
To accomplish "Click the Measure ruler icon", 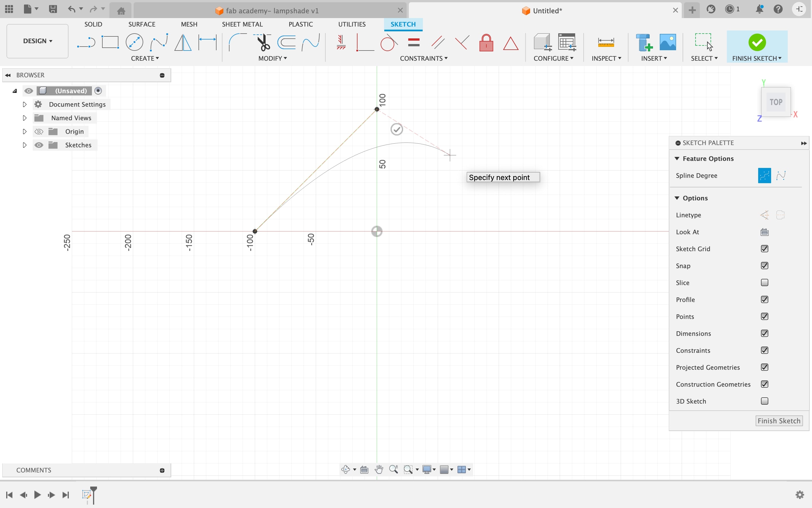I will pos(606,42).
